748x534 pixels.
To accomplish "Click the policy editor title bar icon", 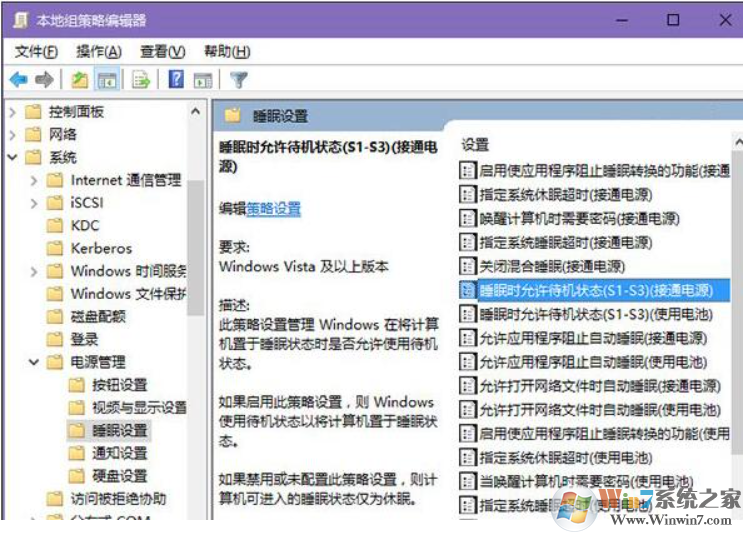I will click(20, 20).
